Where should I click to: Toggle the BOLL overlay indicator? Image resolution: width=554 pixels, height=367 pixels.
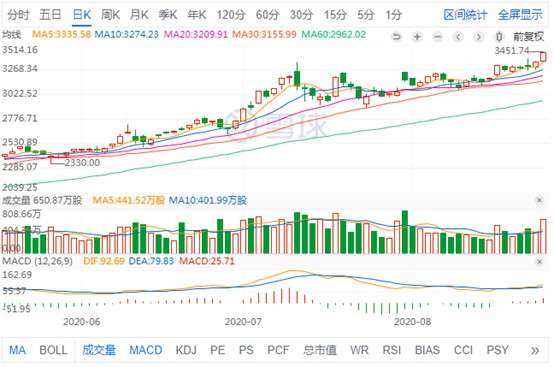coord(53,350)
